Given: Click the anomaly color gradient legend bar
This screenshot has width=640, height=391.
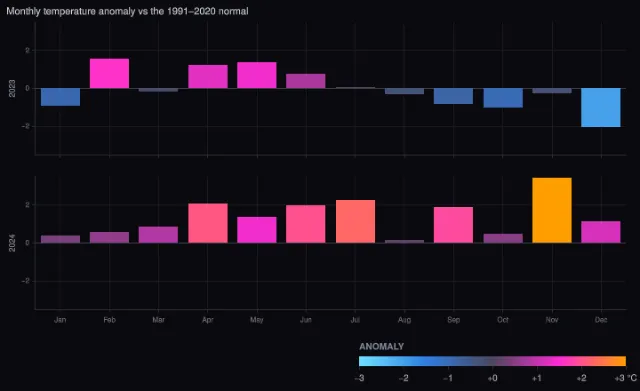Looking at the screenshot, I should (492, 361).
